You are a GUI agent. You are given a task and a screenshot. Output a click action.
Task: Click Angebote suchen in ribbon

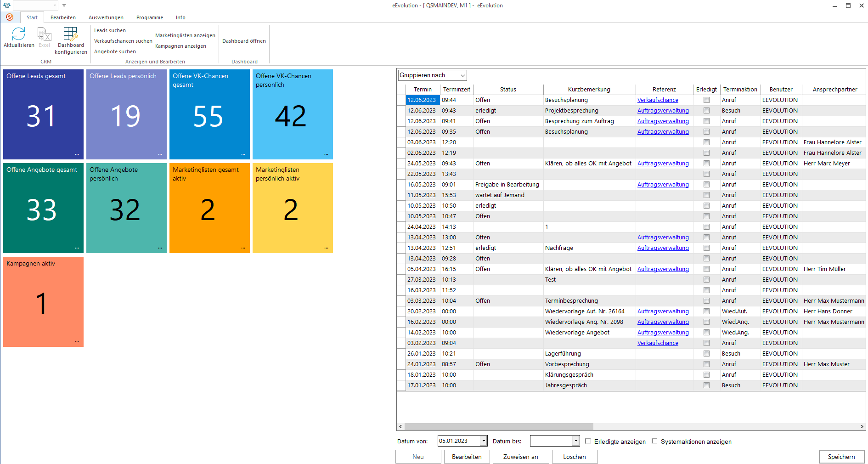click(x=115, y=51)
